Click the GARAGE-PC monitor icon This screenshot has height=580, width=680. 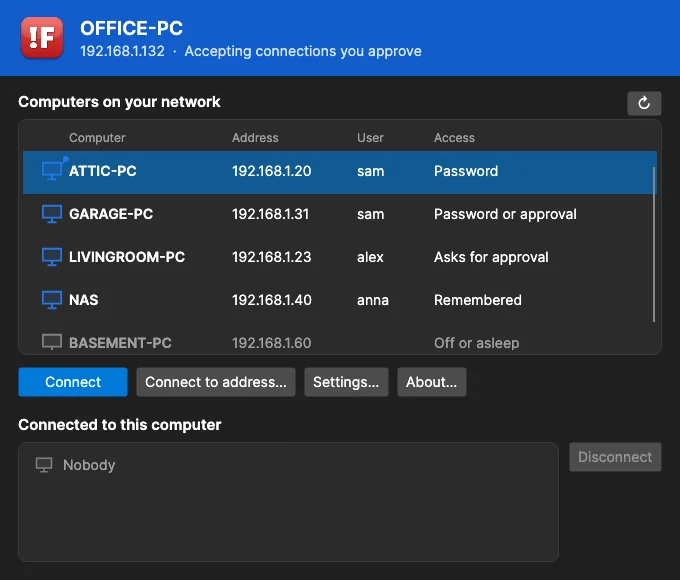coord(52,214)
